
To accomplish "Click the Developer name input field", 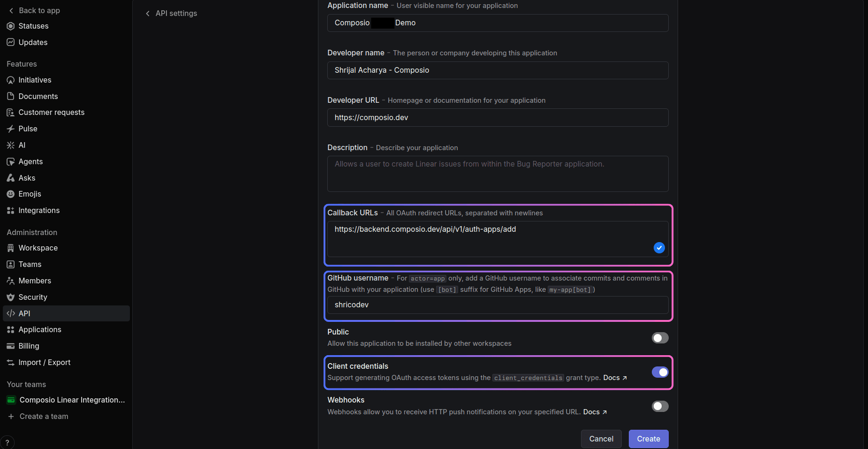I will coord(498,70).
